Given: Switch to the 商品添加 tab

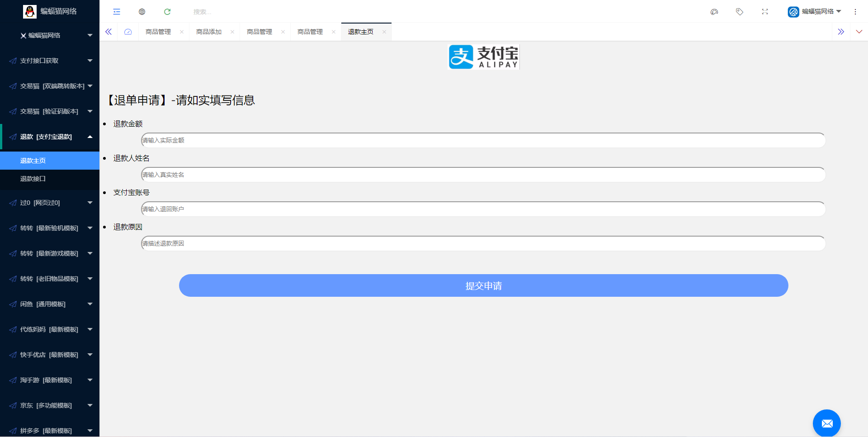Looking at the screenshot, I should pos(209,32).
